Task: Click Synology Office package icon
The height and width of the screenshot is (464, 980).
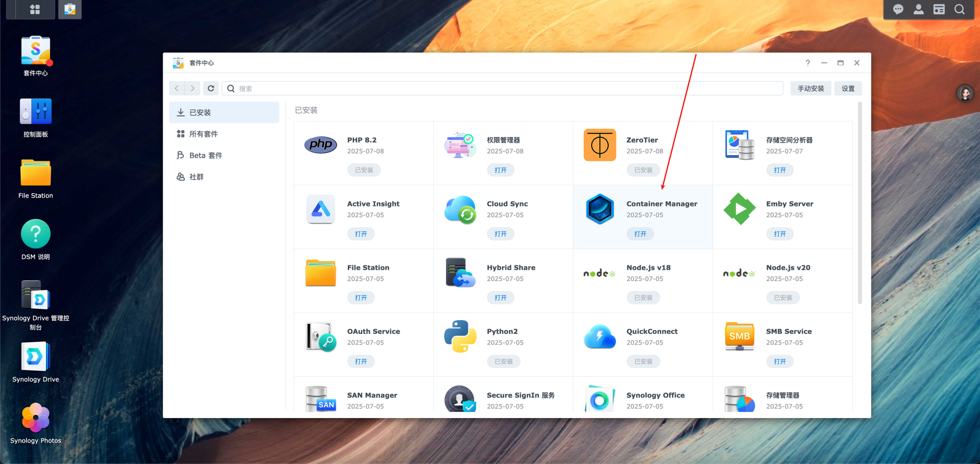Action: tap(600, 398)
